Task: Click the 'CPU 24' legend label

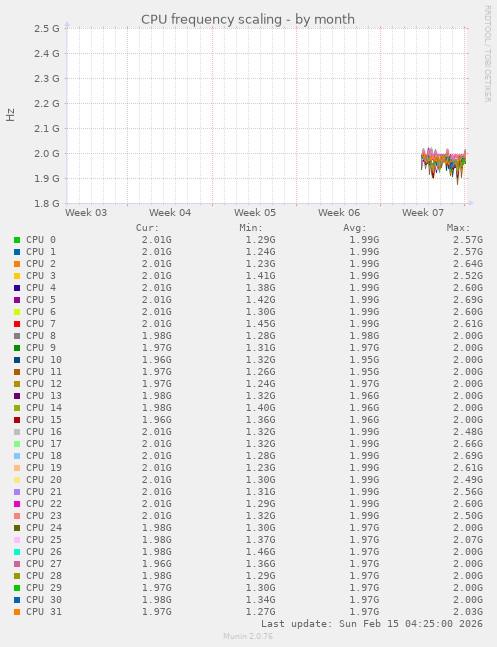Action: pos(44,528)
